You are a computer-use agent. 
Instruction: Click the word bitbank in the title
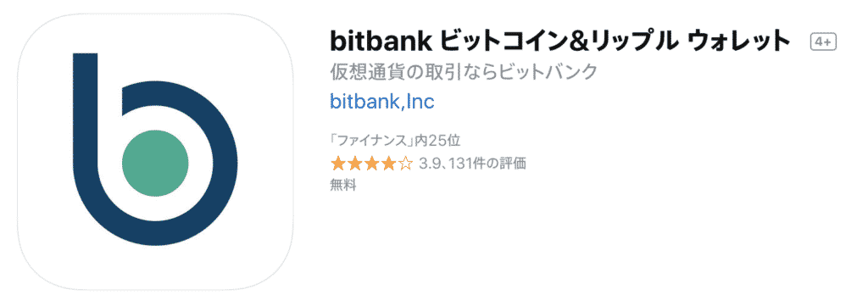379,41
